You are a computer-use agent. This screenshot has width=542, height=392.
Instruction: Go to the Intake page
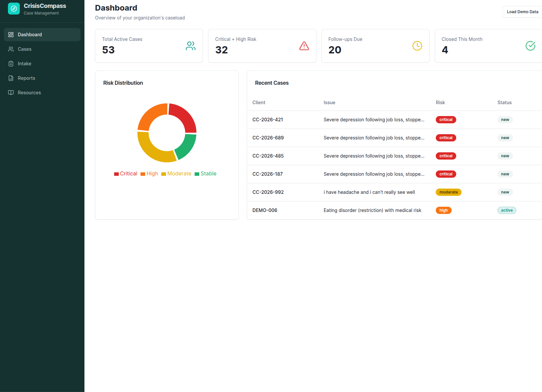[x=42, y=64]
